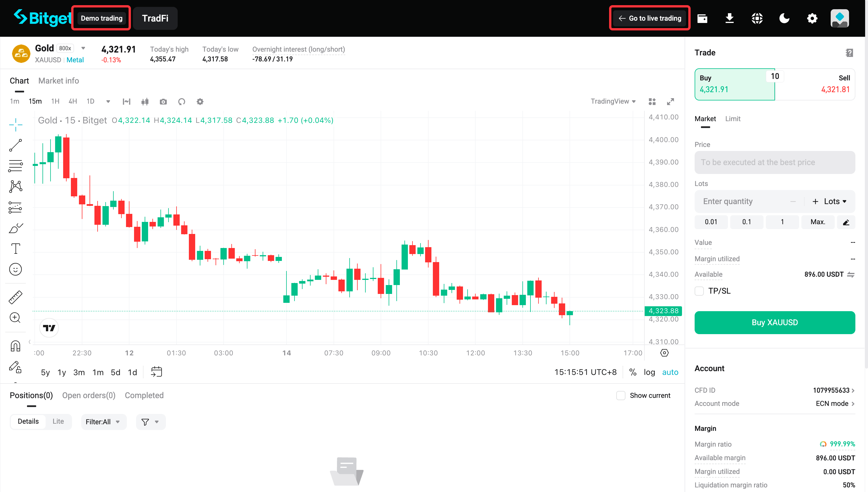Toggle magnet mode for drawings
This screenshot has width=868, height=492.
click(15, 346)
